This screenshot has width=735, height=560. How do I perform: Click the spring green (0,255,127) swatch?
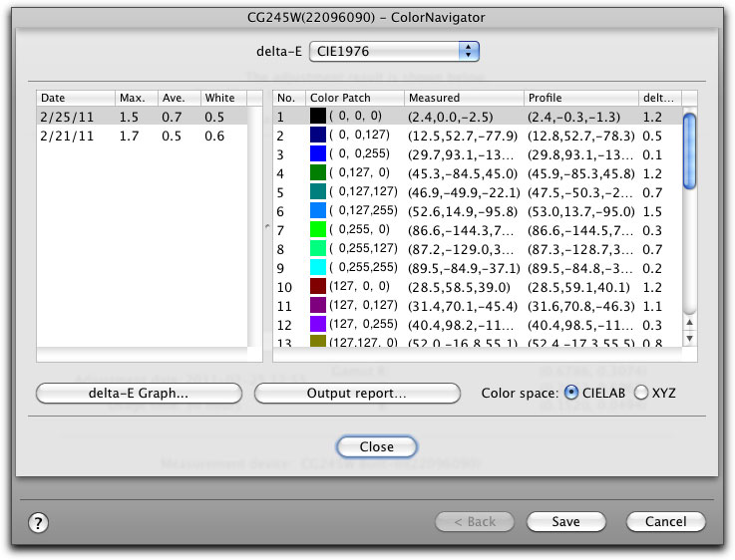click(318, 248)
